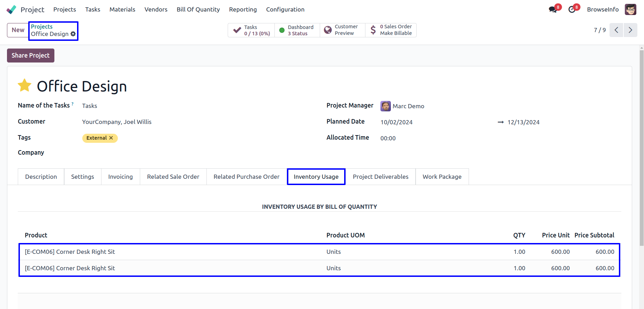Remove the External tag
The width and height of the screenshot is (644, 309).
111,138
